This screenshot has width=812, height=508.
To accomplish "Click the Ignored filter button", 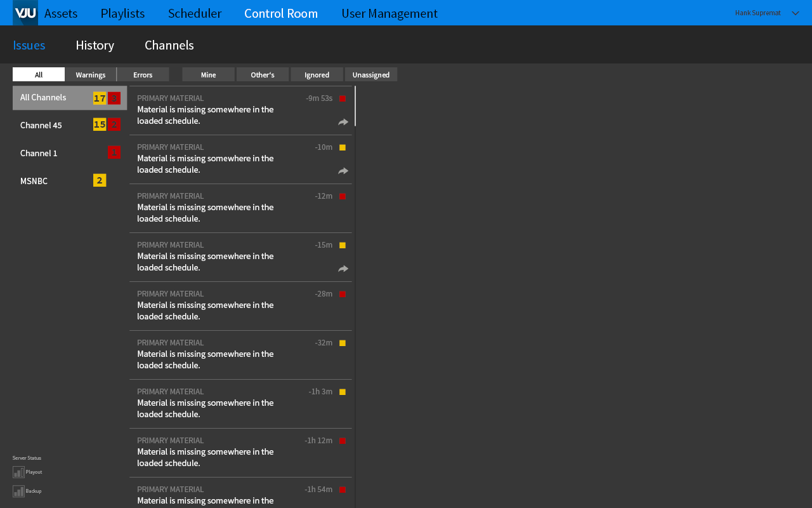I will point(317,75).
